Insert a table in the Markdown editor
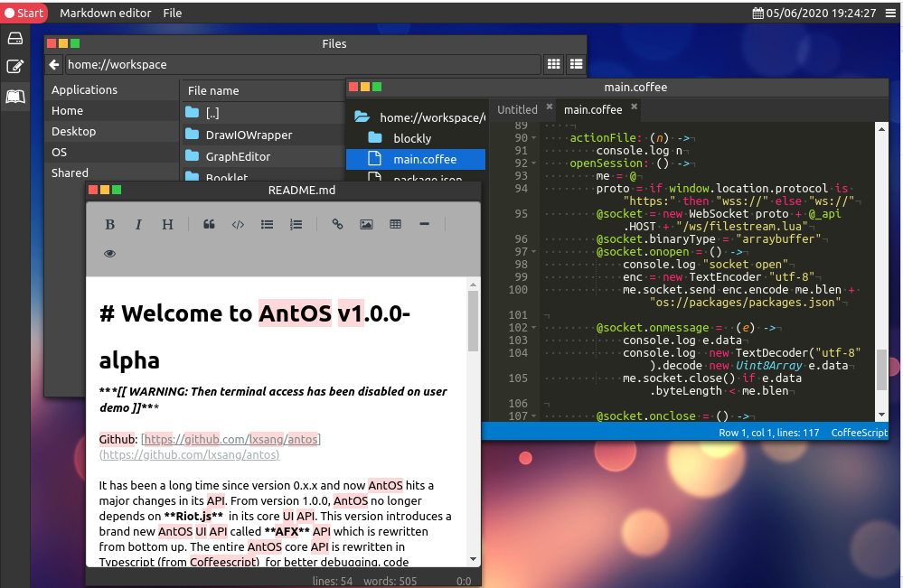Screen dimensions: 903x588 click(395, 225)
